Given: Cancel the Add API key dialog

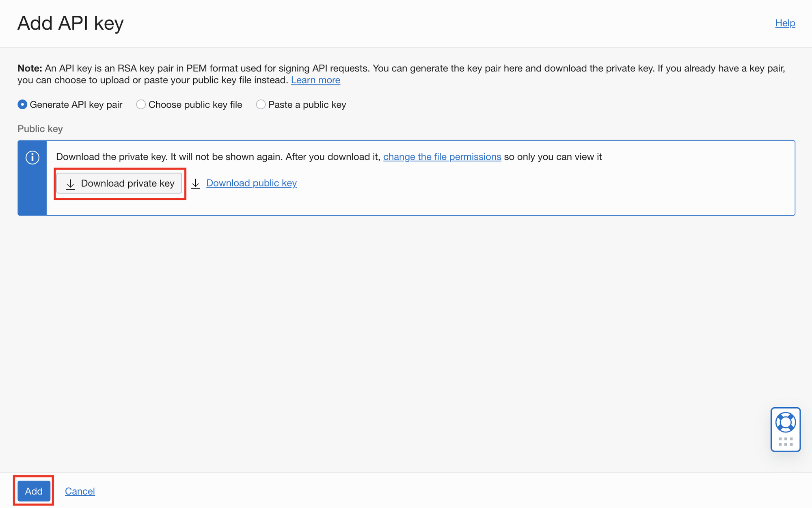Looking at the screenshot, I should (x=80, y=491).
